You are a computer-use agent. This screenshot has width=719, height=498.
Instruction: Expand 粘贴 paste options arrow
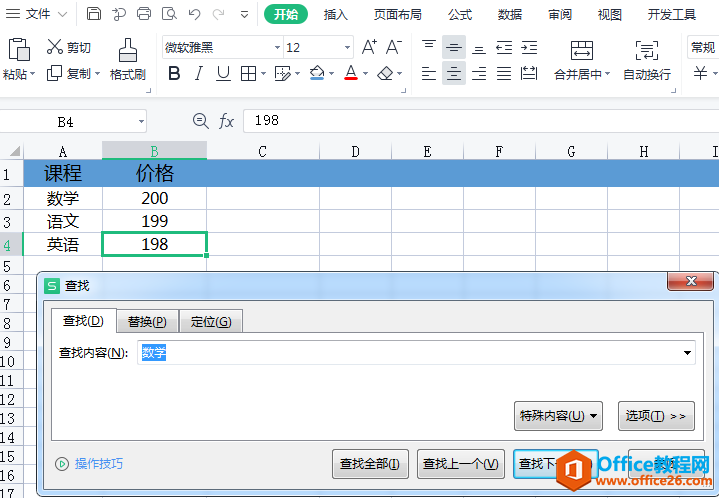coord(32,74)
